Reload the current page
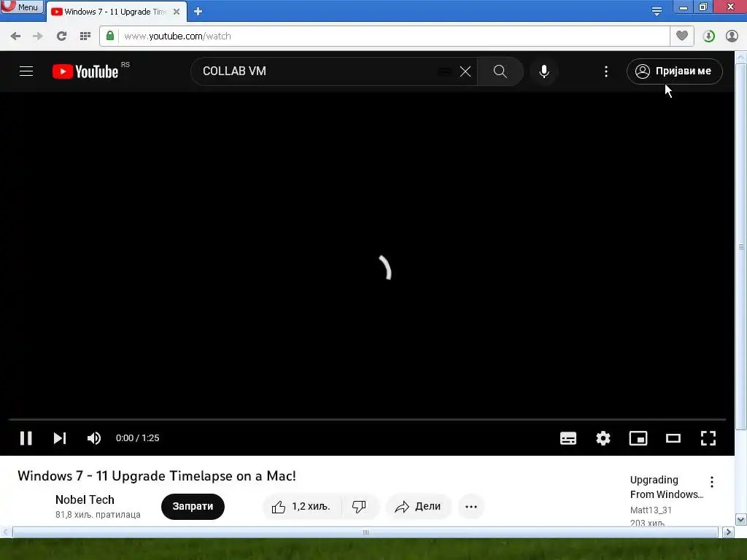This screenshot has height=560, width=747. [x=61, y=36]
